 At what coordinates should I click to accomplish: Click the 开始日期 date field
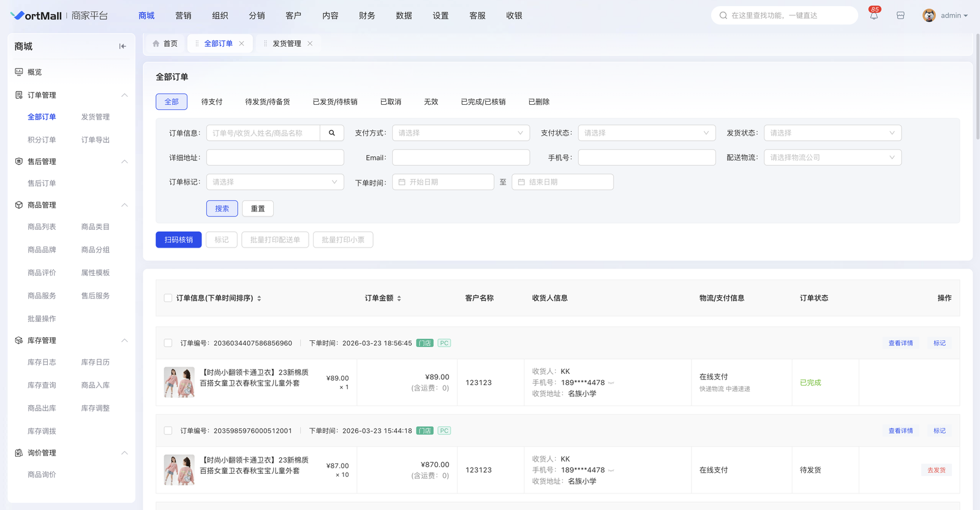[443, 182]
